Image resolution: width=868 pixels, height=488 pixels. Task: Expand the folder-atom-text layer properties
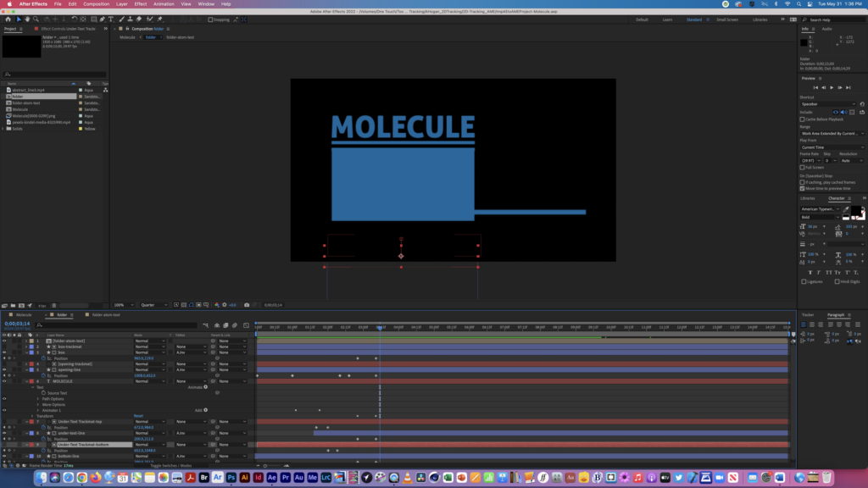tap(26, 341)
